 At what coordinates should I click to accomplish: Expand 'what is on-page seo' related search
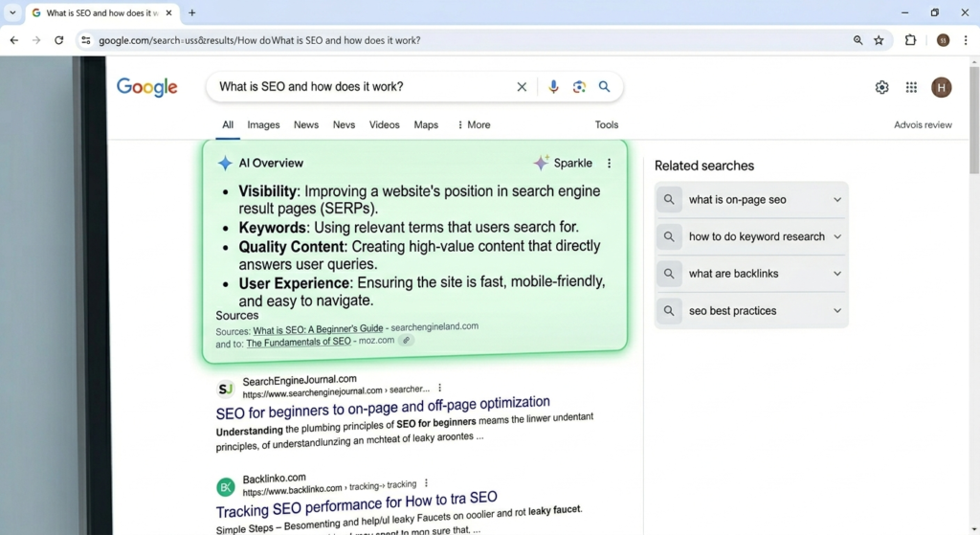(x=836, y=200)
